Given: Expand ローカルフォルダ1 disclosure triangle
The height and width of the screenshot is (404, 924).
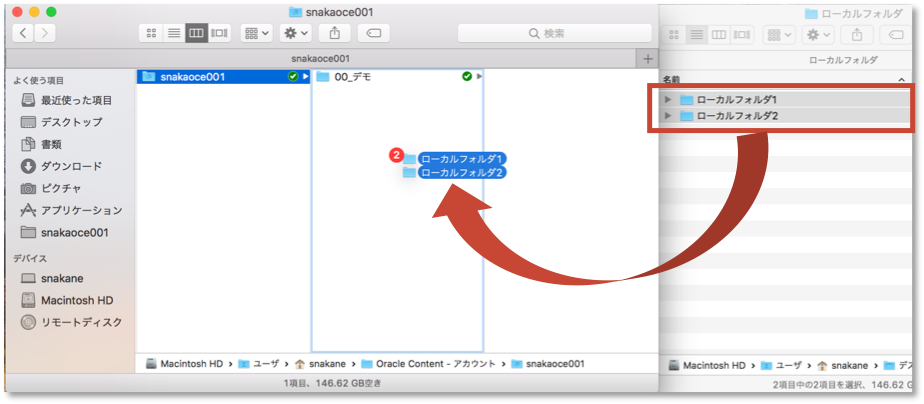Looking at the screenshot, I should (668, 100).
